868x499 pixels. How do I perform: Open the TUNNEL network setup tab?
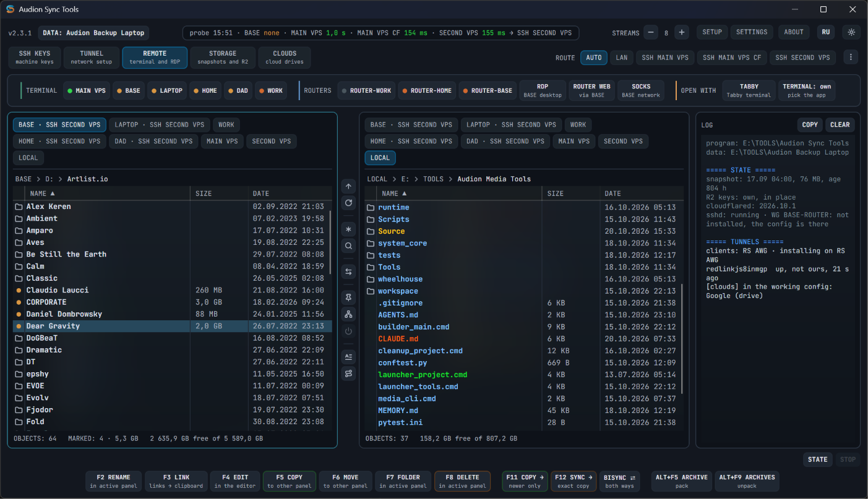click(x=92, y=58)
